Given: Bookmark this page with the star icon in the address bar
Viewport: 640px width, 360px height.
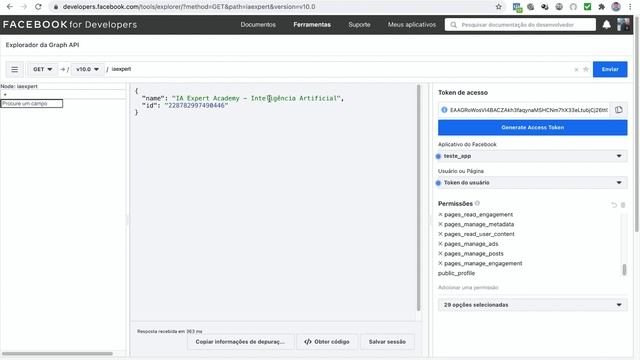Looking at the screenshot, I should click(498, 7).
